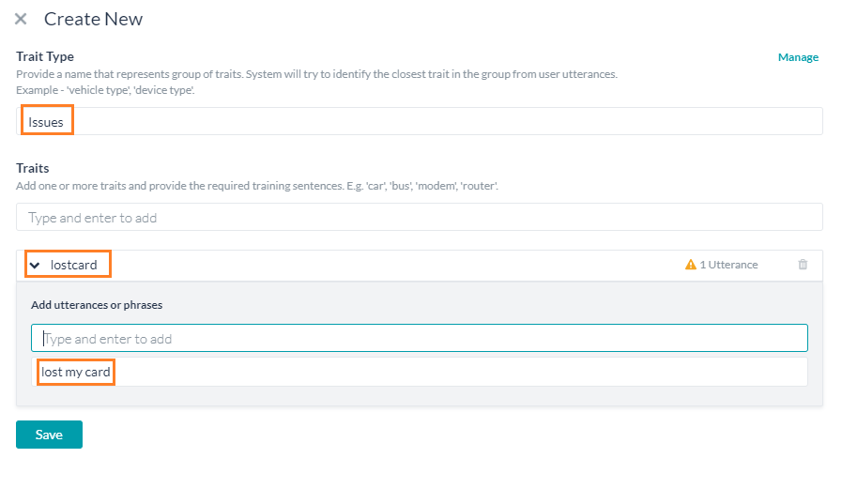
Task: Click the '1 Utterance' count text
Action: 728,265
